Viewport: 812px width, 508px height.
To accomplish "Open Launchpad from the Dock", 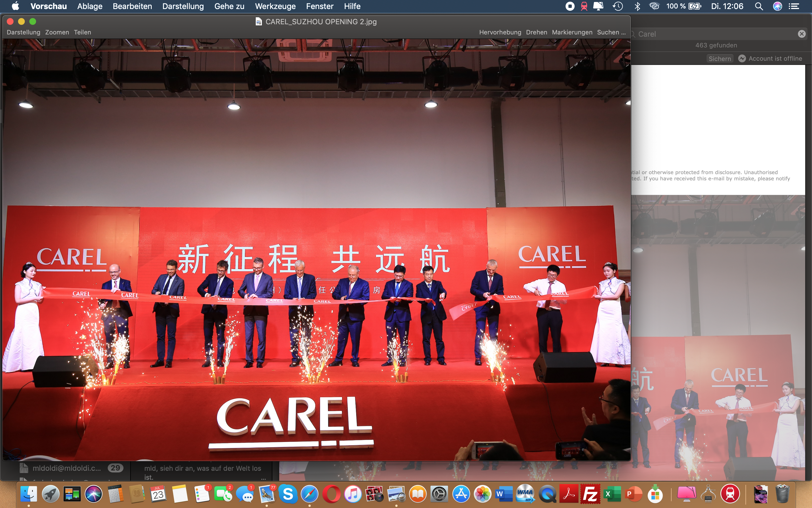I will click(x=51, y=494).
